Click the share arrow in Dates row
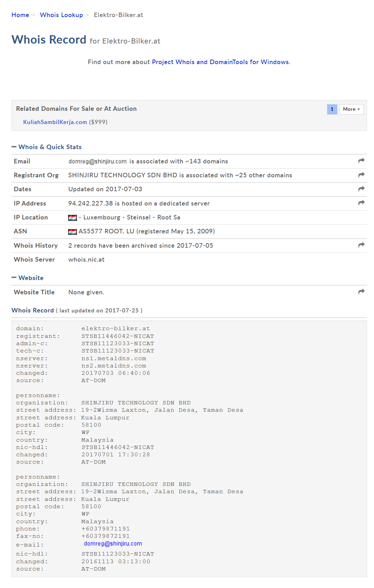This screenshot has width=374, height=588. (x=361, y=189)
